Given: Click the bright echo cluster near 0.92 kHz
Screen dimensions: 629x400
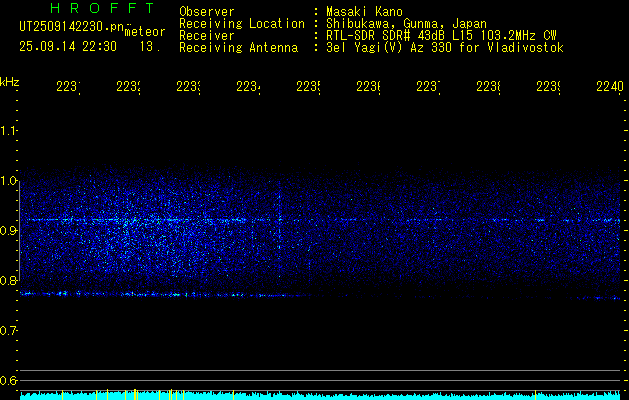Looking at the screenshot, I should [x=134, y=220].
